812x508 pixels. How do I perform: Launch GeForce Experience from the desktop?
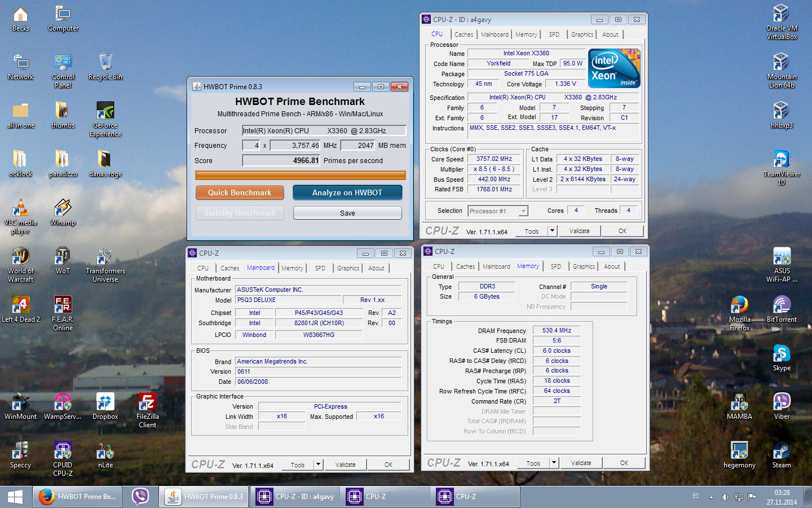coord(105,120)
